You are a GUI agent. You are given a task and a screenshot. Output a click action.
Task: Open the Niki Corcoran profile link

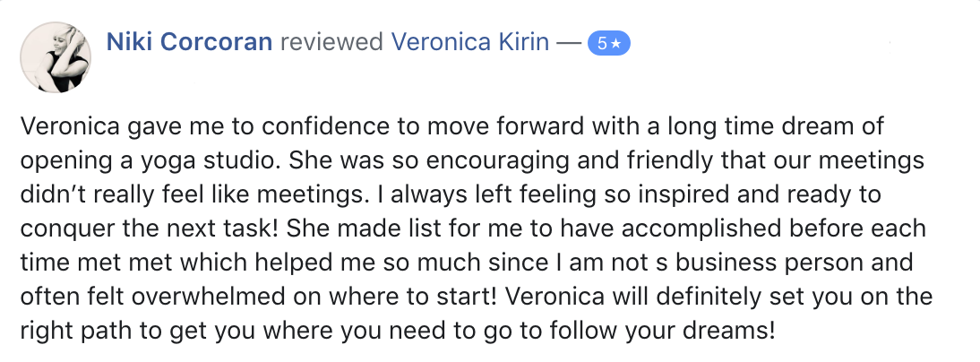[x=189, y=42]
